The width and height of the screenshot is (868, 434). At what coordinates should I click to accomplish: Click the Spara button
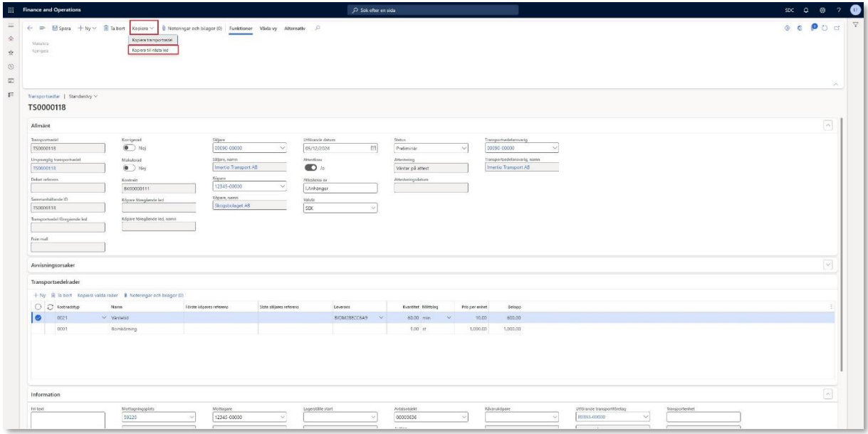60,28
